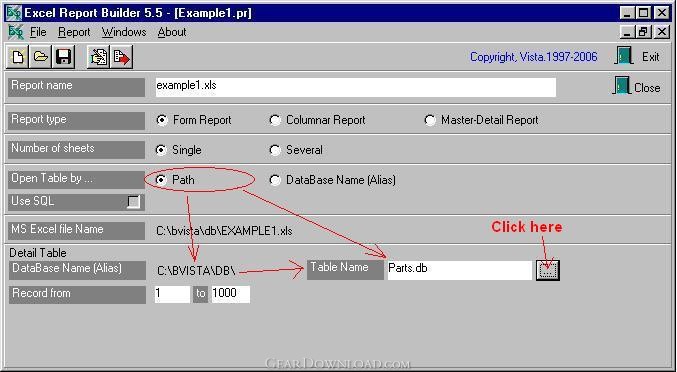Minimize the inner document window
Screen dimensions: 677x372
627,32
